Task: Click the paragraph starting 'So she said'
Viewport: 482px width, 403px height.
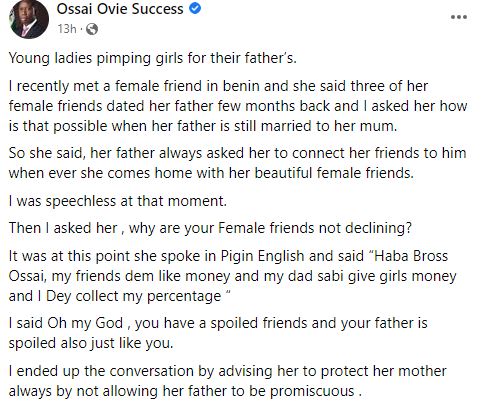Action: tap(237, 163)
